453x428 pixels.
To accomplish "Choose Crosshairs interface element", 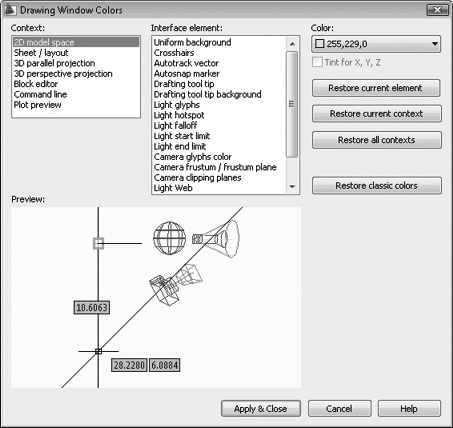I will (x=174, y=53).
